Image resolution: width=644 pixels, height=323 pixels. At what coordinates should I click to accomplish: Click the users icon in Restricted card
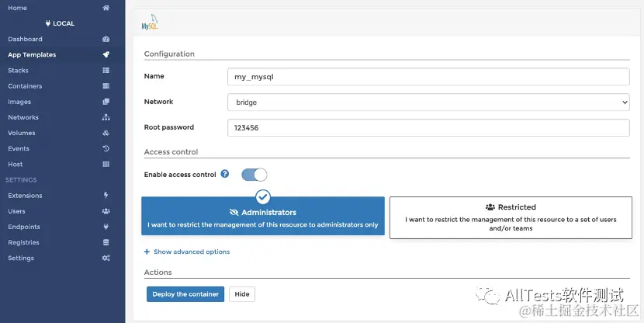pyautogui.click(x=490, y=207)
